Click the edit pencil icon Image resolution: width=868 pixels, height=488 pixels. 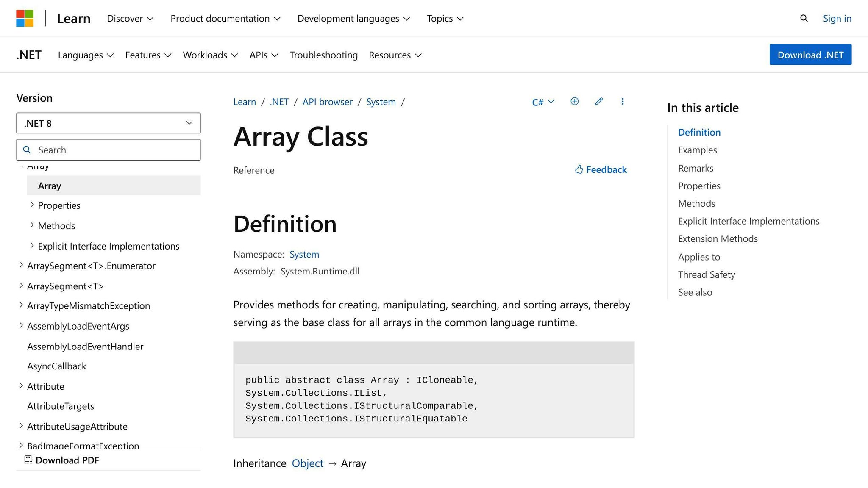[x=598, y=101]
